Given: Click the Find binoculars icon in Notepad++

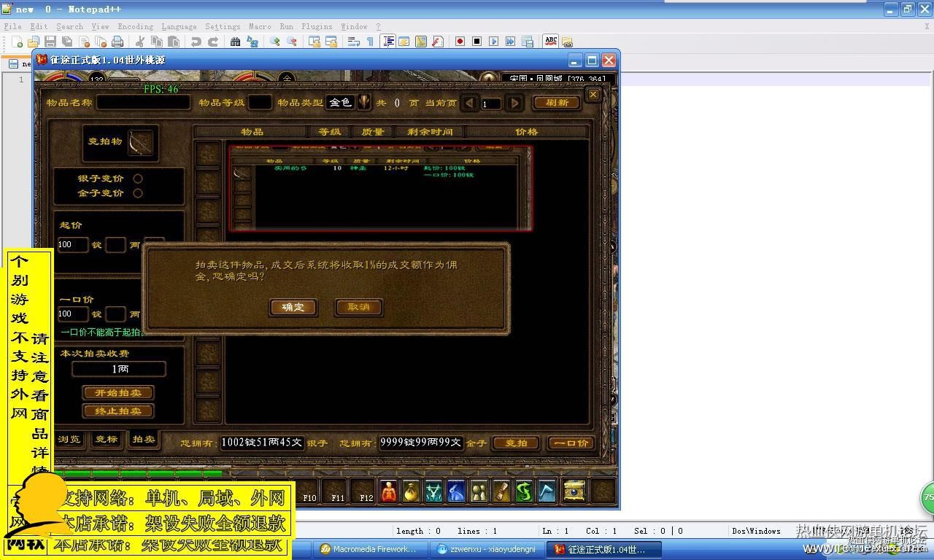Looking at the screenshot, I should (x=236, y=42).
